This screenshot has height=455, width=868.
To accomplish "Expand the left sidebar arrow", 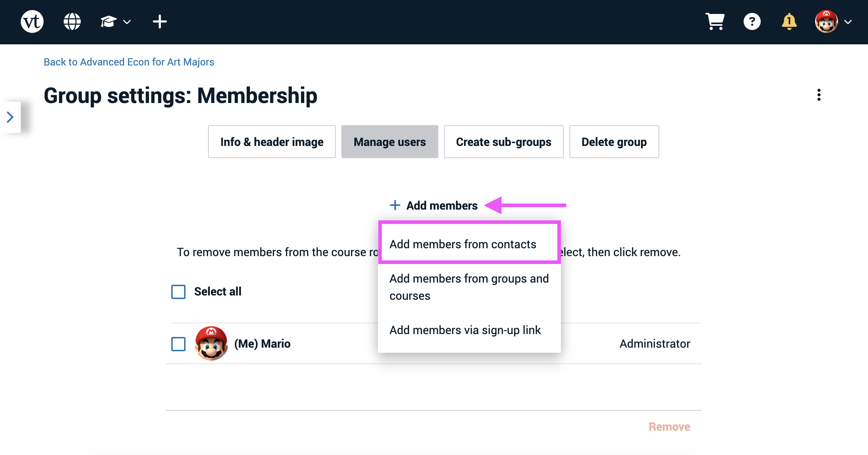I will point(10,117).
